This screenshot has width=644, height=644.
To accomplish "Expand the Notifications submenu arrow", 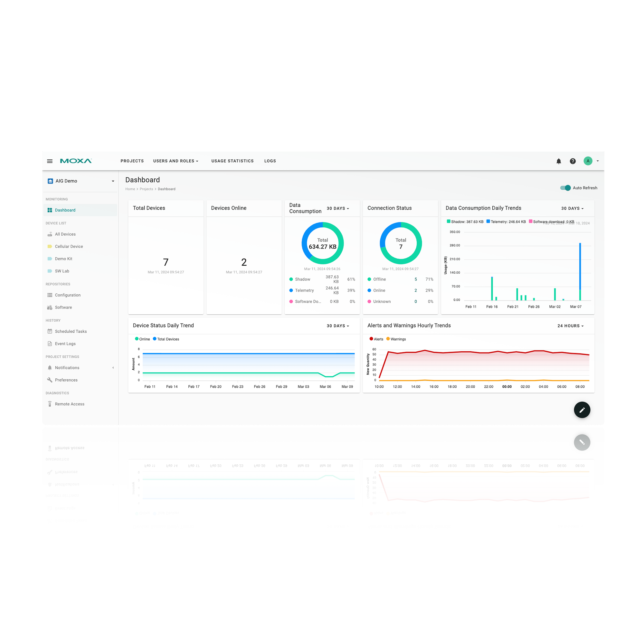I will pyautogui.click(x=113, y=368).
